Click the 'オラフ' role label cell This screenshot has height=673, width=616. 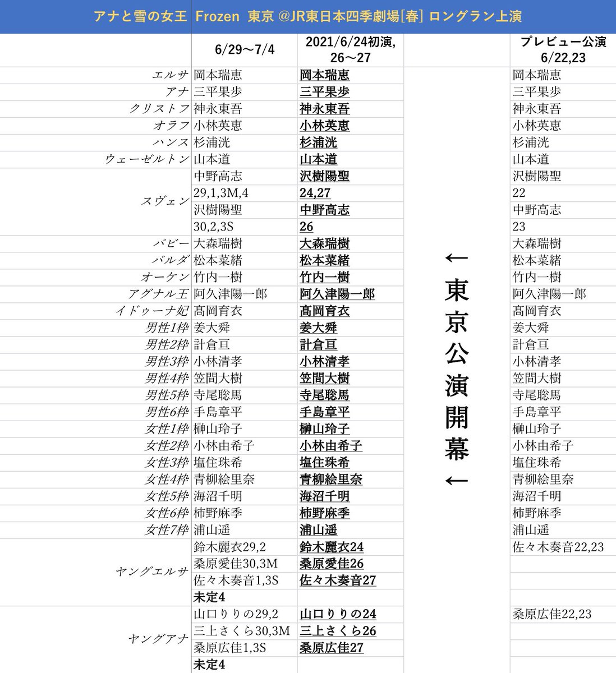96,126
